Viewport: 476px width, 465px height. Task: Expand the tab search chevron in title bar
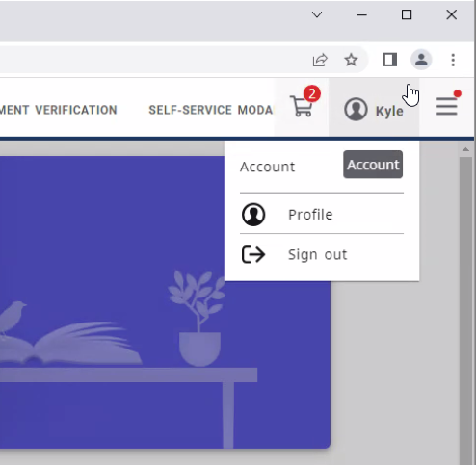click(317, 14)
